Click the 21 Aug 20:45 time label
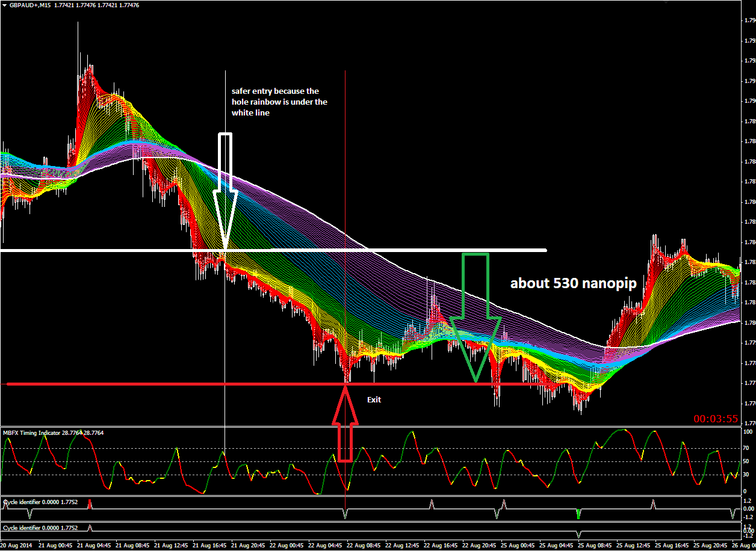 pyautogui.click(x=248, y=546)
